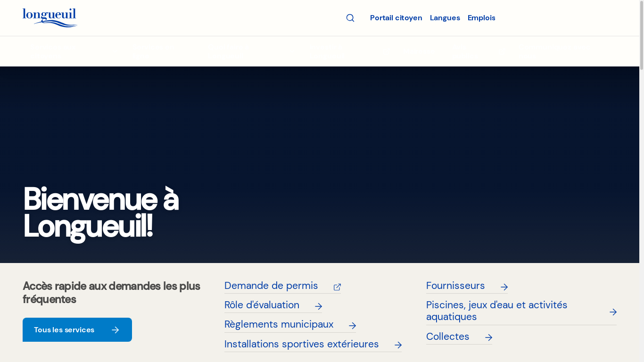Open Fournisseurs link
This screenshot has height=362, width=644.
click(467, 286)
